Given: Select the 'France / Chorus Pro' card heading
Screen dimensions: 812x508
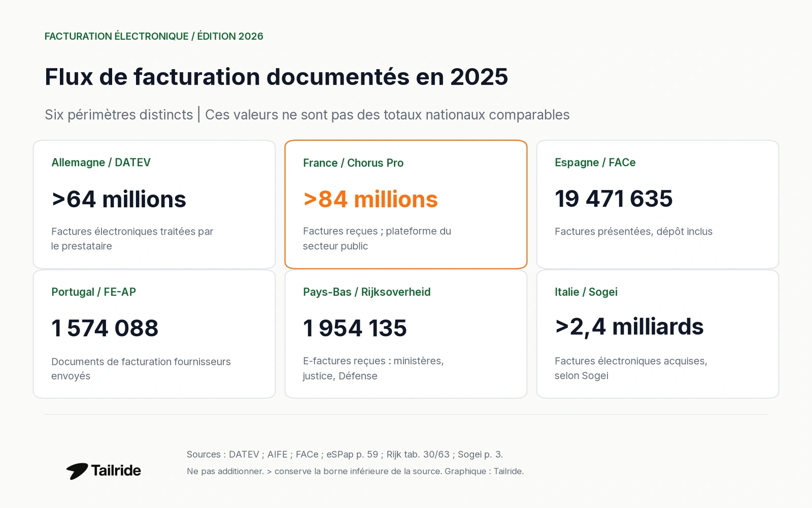Looking at the screenshot, I should point(353,163).
